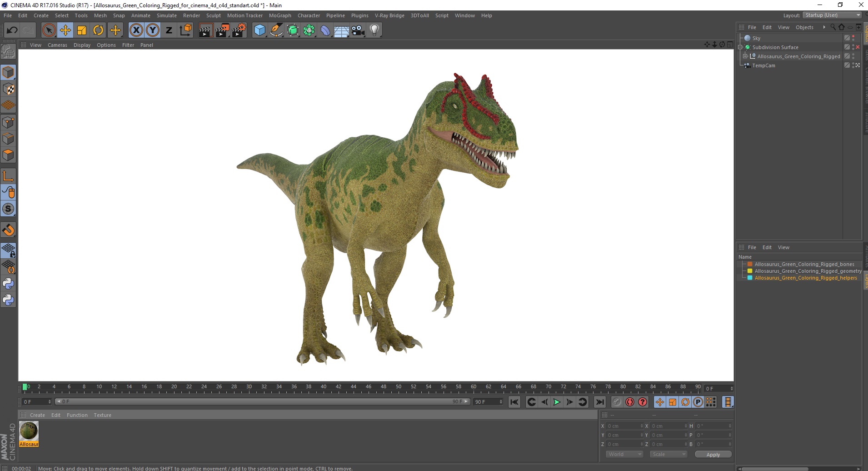Toggle TempCam active camera icon
This screenshot has width=868, height=471.
tap(858, 65)
